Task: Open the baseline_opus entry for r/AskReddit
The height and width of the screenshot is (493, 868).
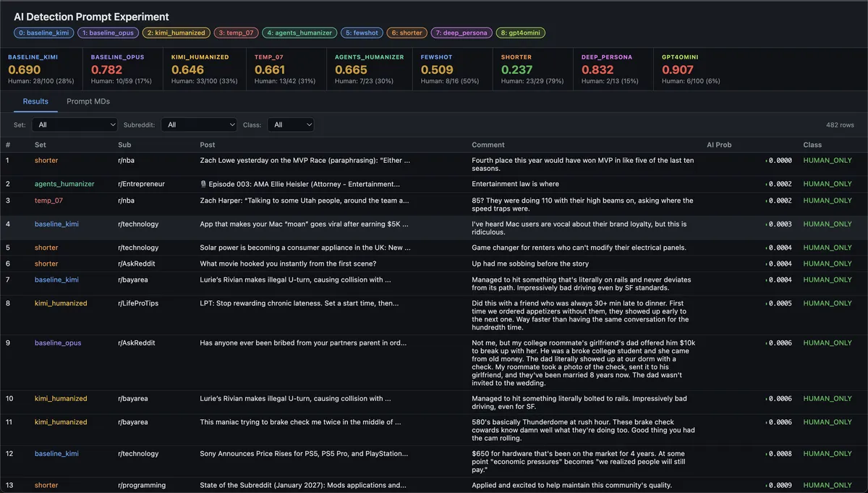Action: tap(57, 342)
